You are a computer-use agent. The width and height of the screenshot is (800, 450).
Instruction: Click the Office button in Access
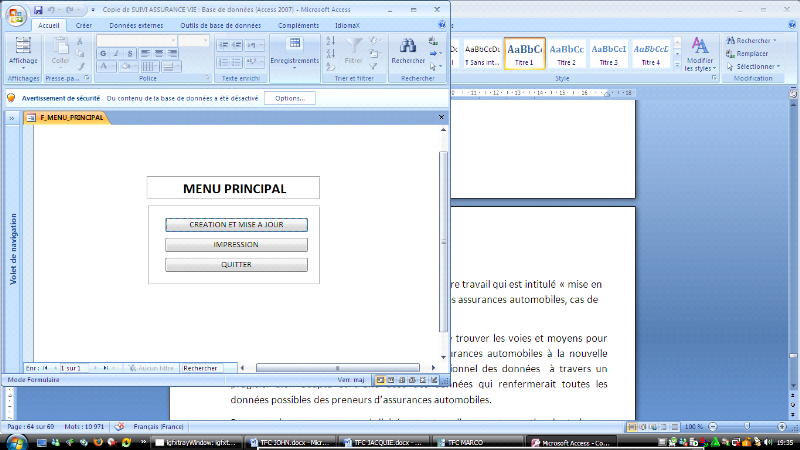(16, 16)
